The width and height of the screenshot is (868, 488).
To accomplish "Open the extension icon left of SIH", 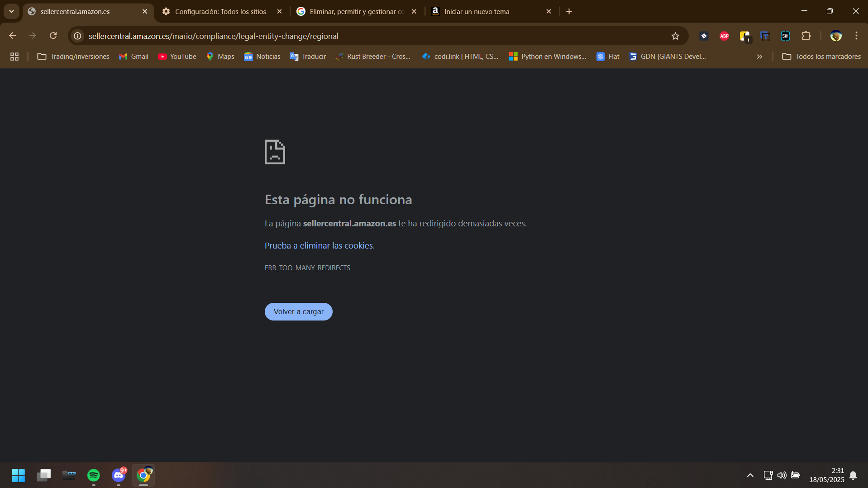I will click(x=765, y=36).
